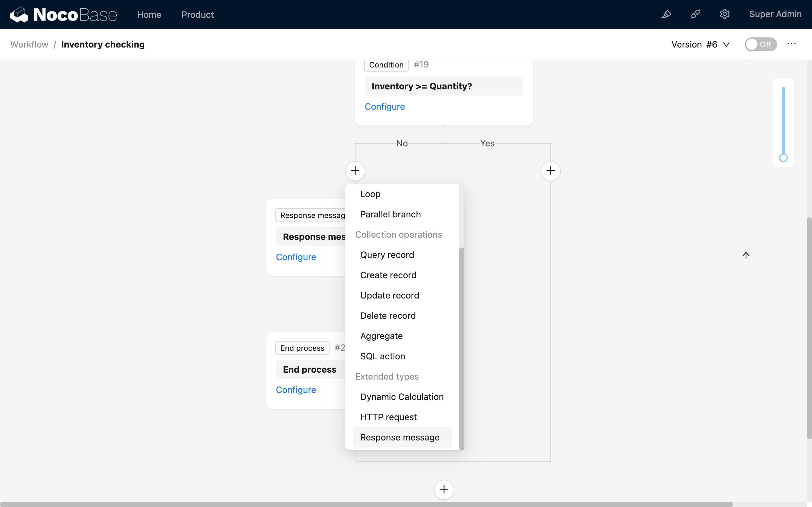This screenshot has width=812, height=507.
Task: Click the Inventory >= Quantity condition box
Action: tap(443, 86)
